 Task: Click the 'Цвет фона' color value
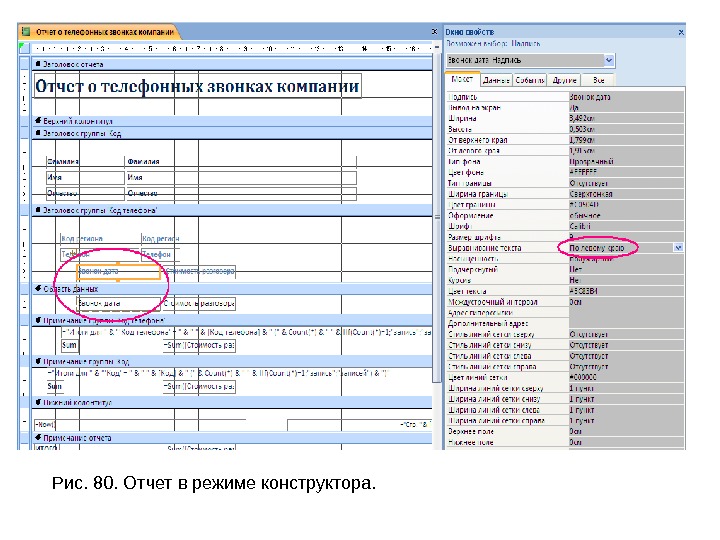(x=626, y=172)
